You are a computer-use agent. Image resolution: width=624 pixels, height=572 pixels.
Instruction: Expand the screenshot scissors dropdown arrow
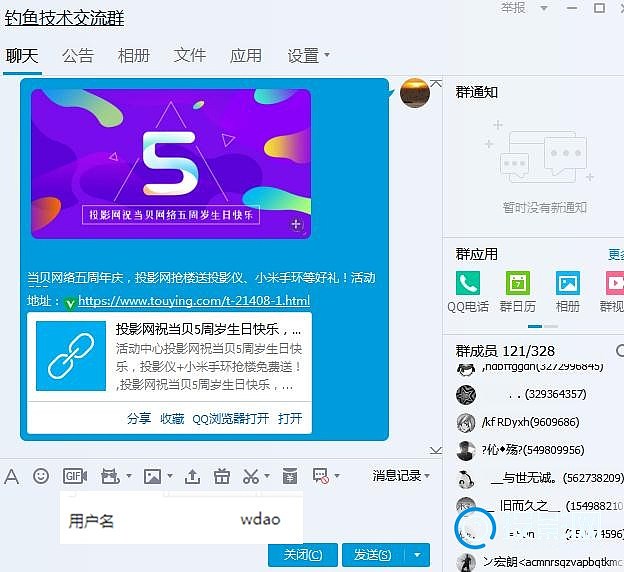pos(267,475)
